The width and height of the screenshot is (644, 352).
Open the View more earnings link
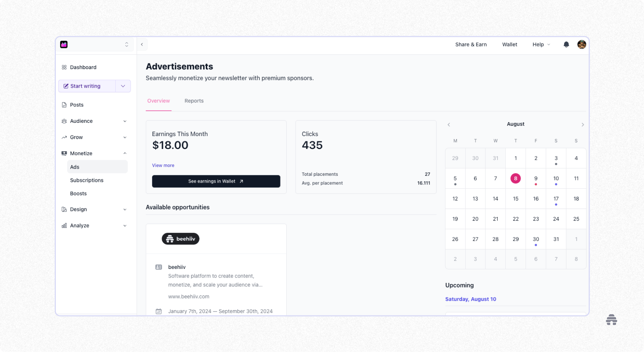[163, 165]
